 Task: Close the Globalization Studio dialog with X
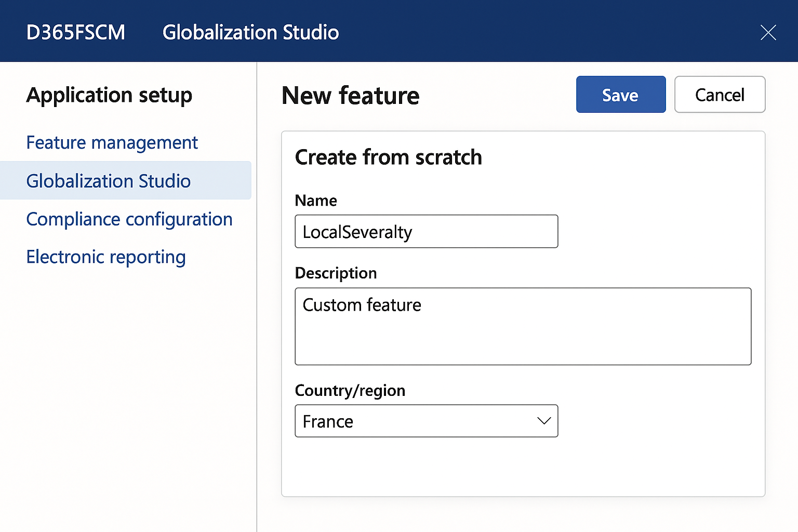(x=768, y=32)
